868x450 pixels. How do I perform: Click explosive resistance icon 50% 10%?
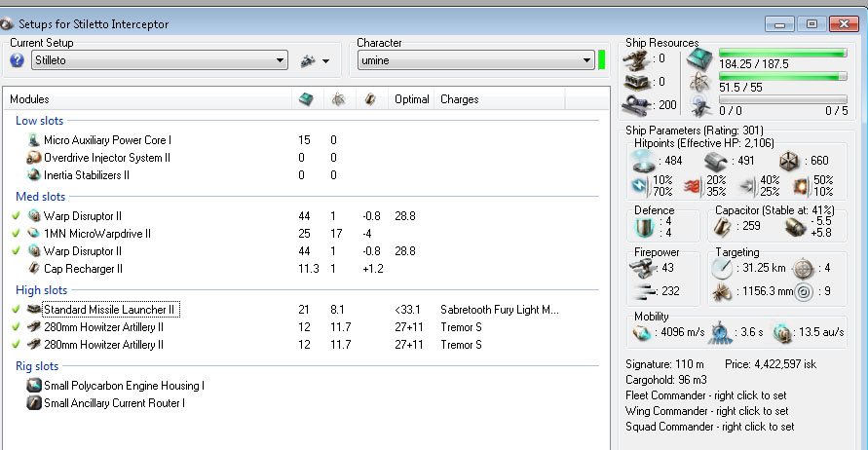801,186
